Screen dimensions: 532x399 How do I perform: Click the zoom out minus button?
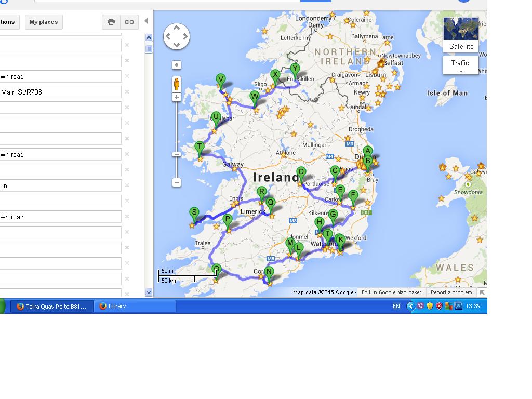point(177,182)
